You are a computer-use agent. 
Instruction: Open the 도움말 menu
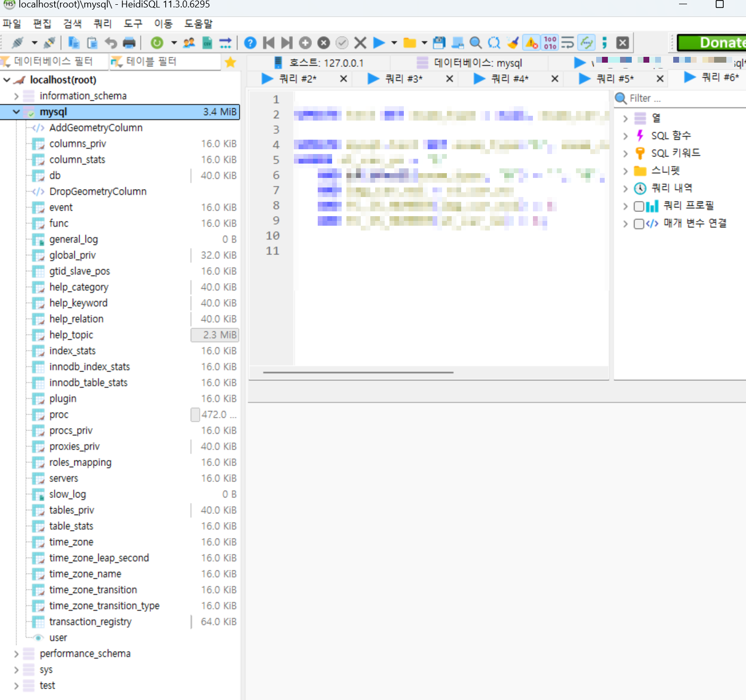click(x=198, y=24)
